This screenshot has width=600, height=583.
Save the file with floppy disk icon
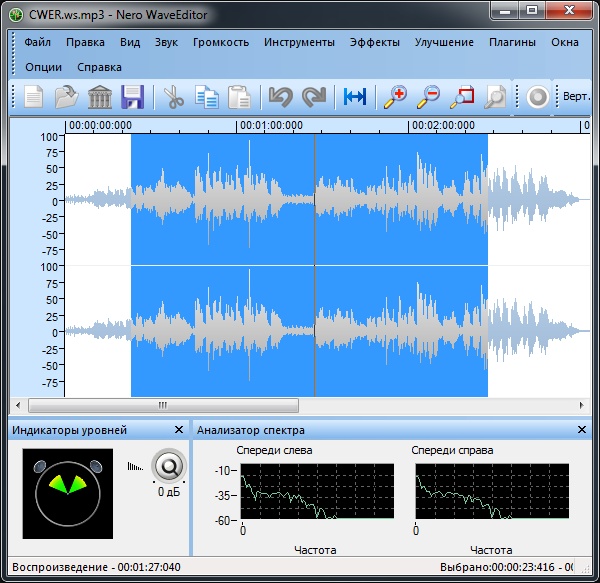click(133, 97)
